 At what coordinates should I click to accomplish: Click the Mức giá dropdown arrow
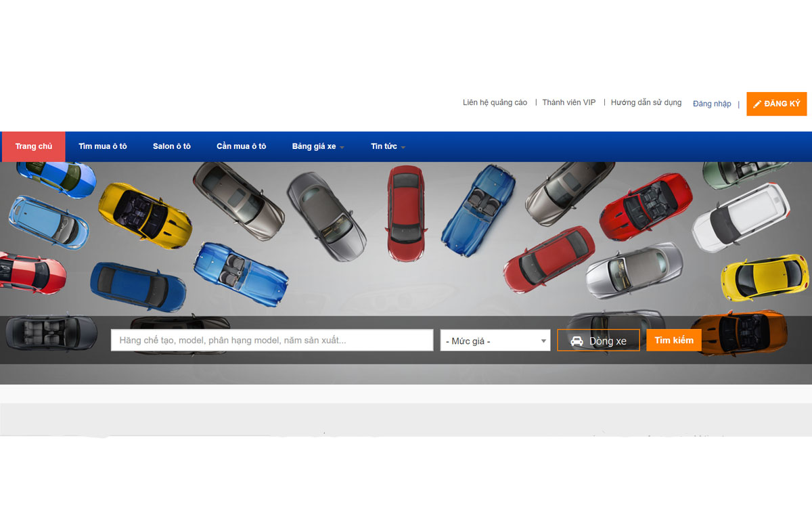(x=543, y=340)
